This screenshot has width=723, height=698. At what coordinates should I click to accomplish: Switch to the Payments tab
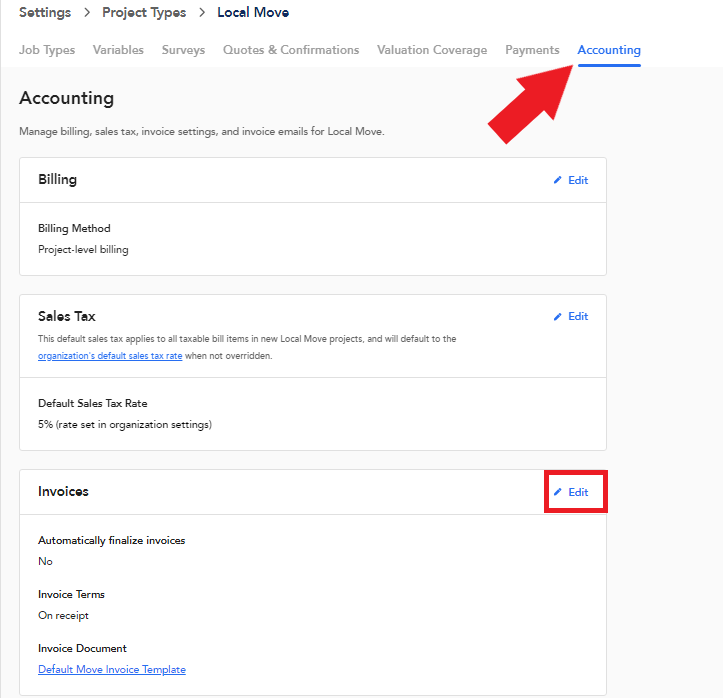click(x=532, y=50)
